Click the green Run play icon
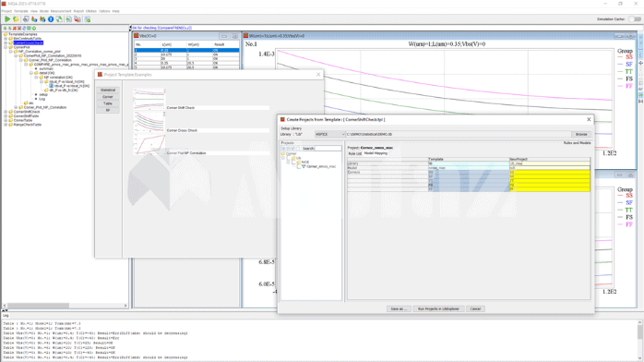Image resolution: width=644 pixels, height=362 pixels. tap(7, 18)
